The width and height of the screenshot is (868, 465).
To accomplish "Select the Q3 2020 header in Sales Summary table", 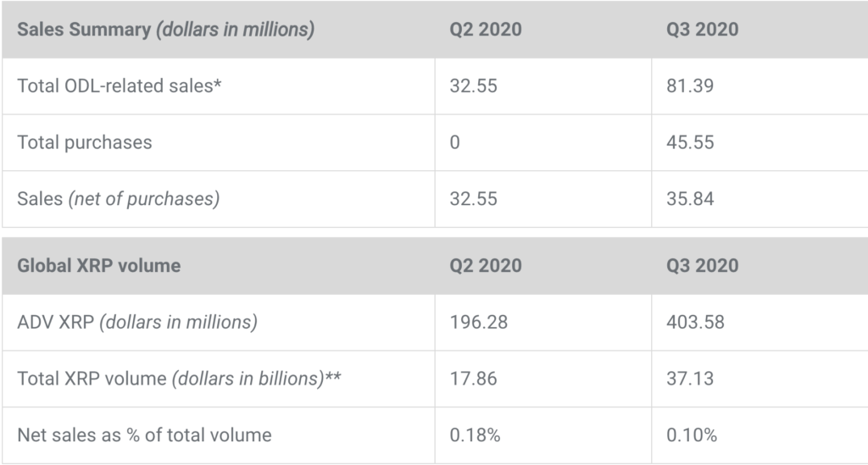I will 702,30.
